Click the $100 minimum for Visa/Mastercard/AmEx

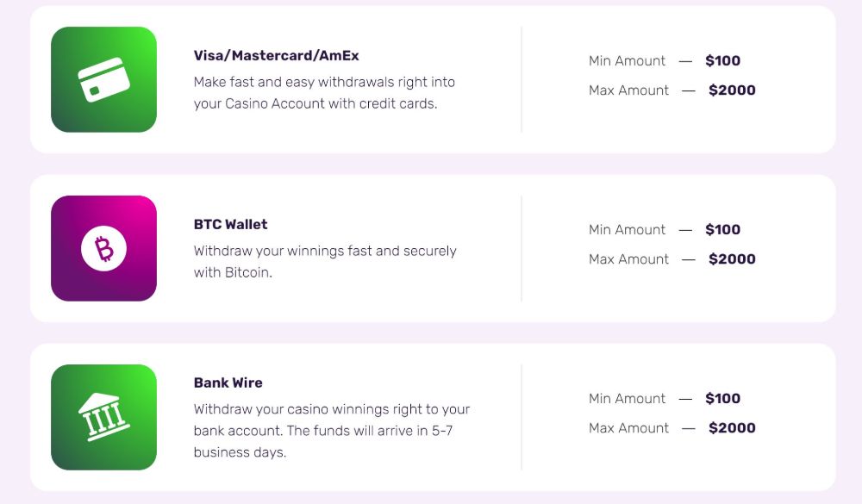coord(722,60)
